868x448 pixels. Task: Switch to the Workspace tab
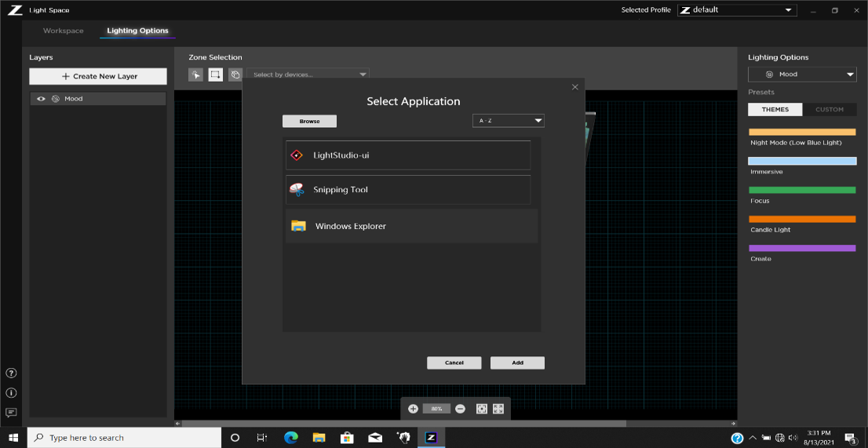[64, 31]
